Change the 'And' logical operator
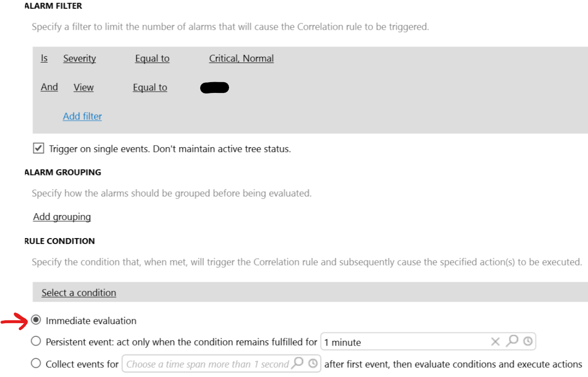 click(x=49, y=87)
